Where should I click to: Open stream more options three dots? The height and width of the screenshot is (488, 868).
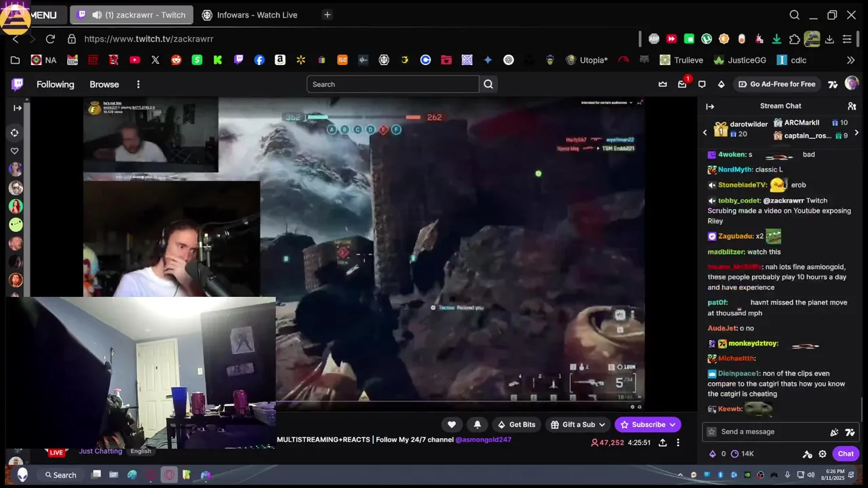tap(677, 443)
